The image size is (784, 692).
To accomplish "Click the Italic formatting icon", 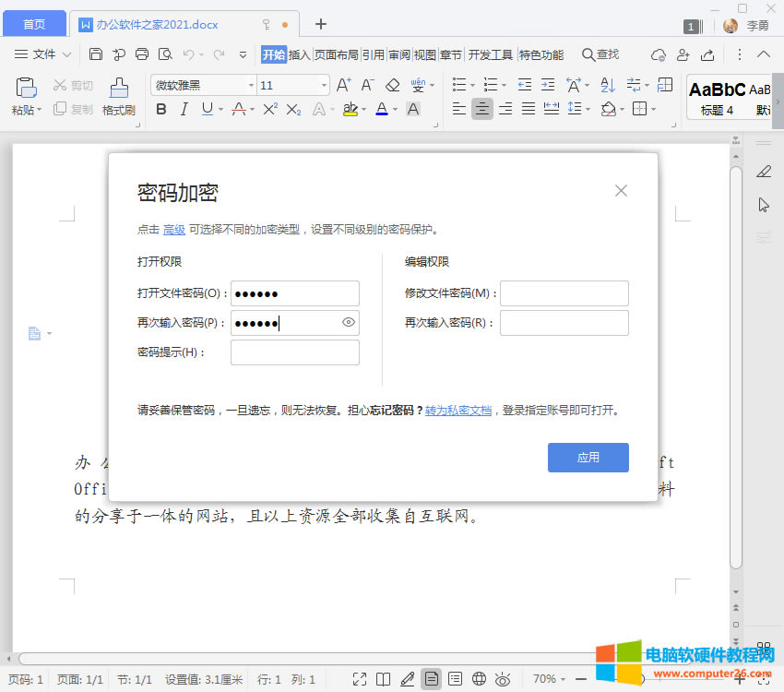I will (184, 110).
